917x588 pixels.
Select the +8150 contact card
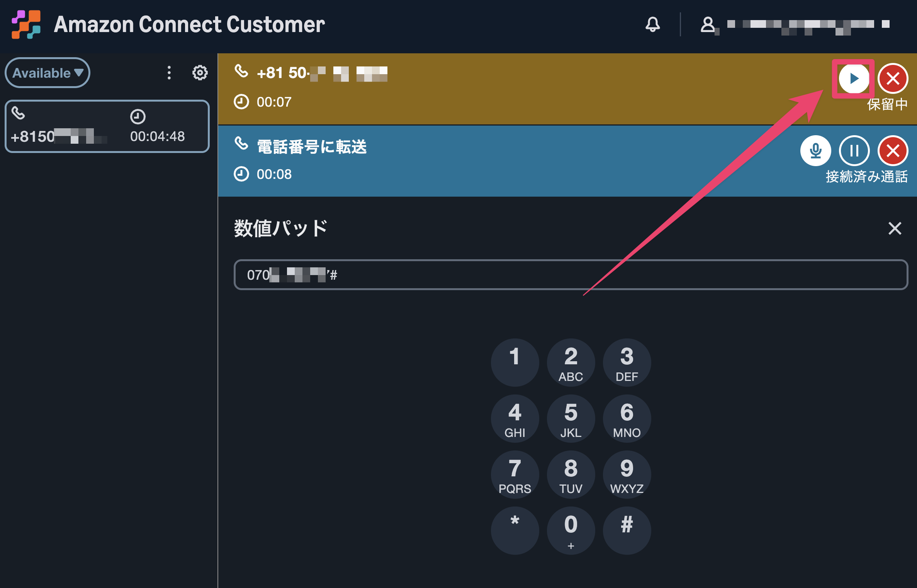107,126
